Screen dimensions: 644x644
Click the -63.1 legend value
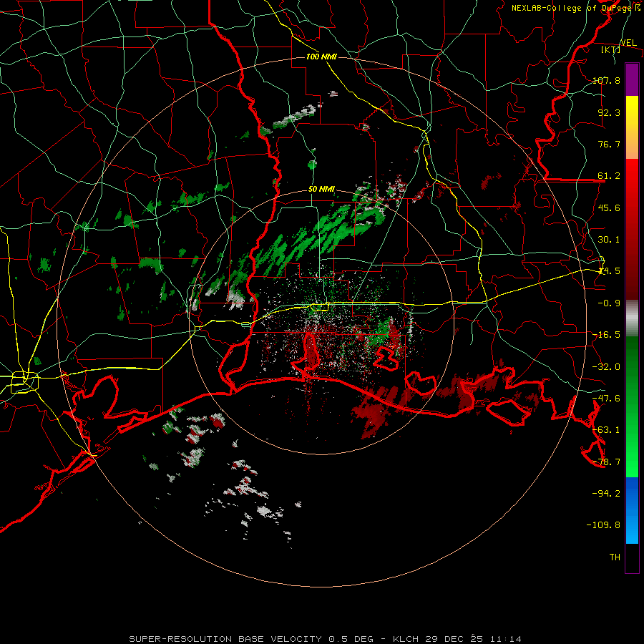[x=606, y=429]
